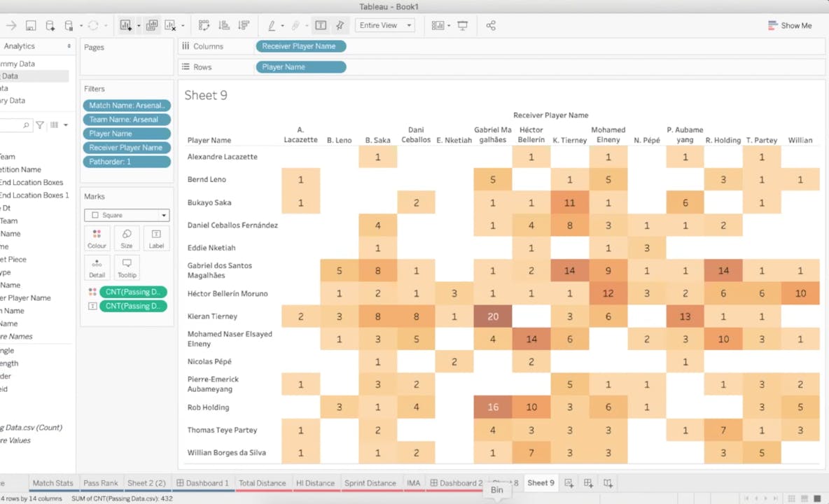Image resolution: width=829 pixels, height=504 pixels.
Task: Click the Detail shelf icon
Action: 97,267
